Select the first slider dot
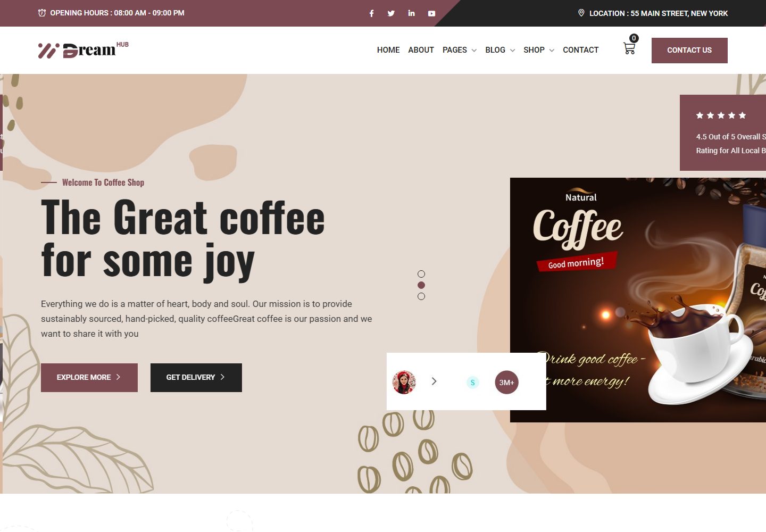Screen dimensions: 766x532 421,274
